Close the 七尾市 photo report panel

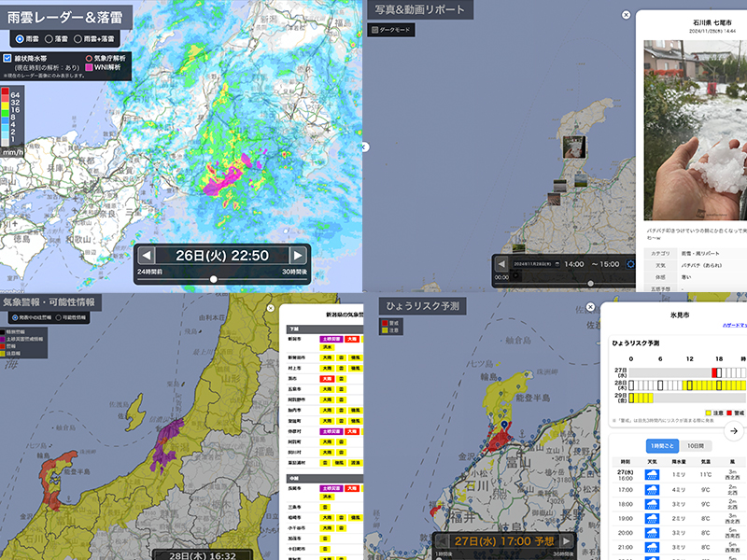(x=626, y=15)
